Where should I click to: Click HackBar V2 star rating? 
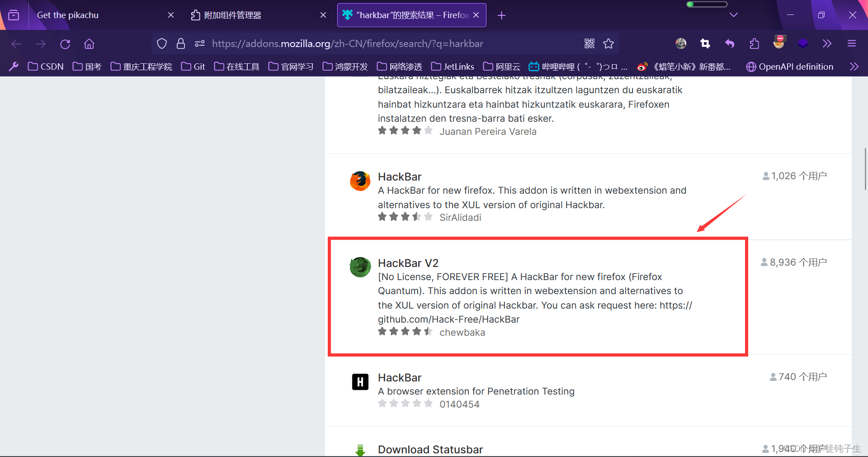405,332
